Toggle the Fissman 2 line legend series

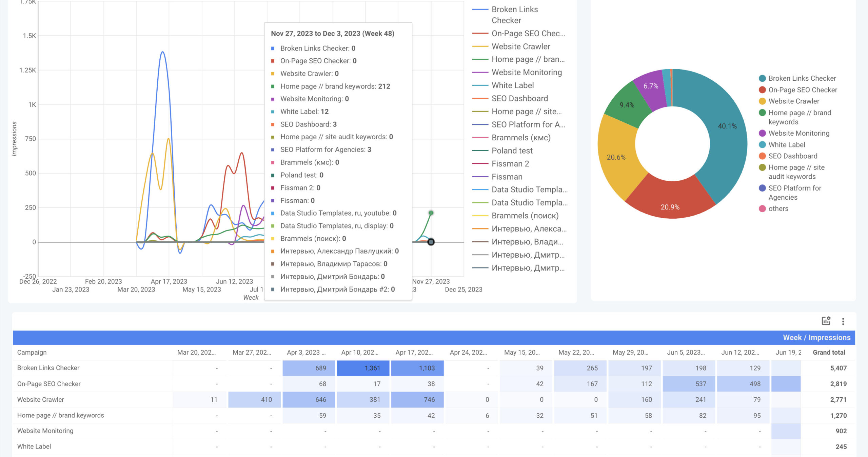[x=510, y=164]
